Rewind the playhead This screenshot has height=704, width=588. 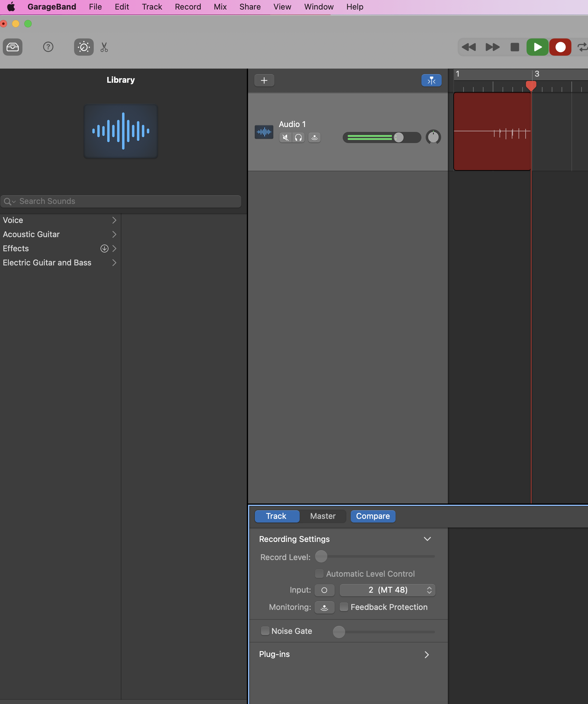(469, 47)
